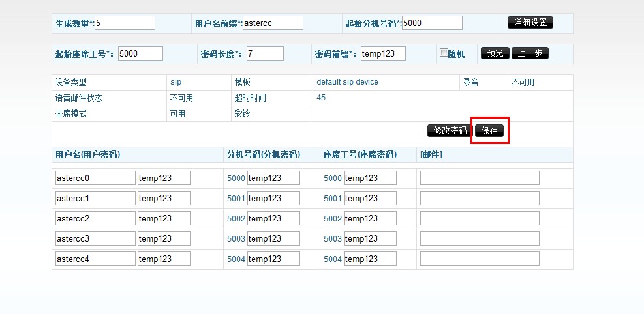Click the astercc0 username field
Screen dimensions: 644x314
pyautogui.click(x=95, y=178)
